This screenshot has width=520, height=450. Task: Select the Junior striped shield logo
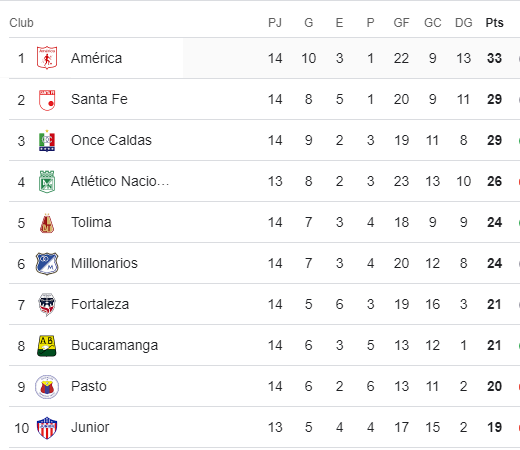tap(47, 428)
